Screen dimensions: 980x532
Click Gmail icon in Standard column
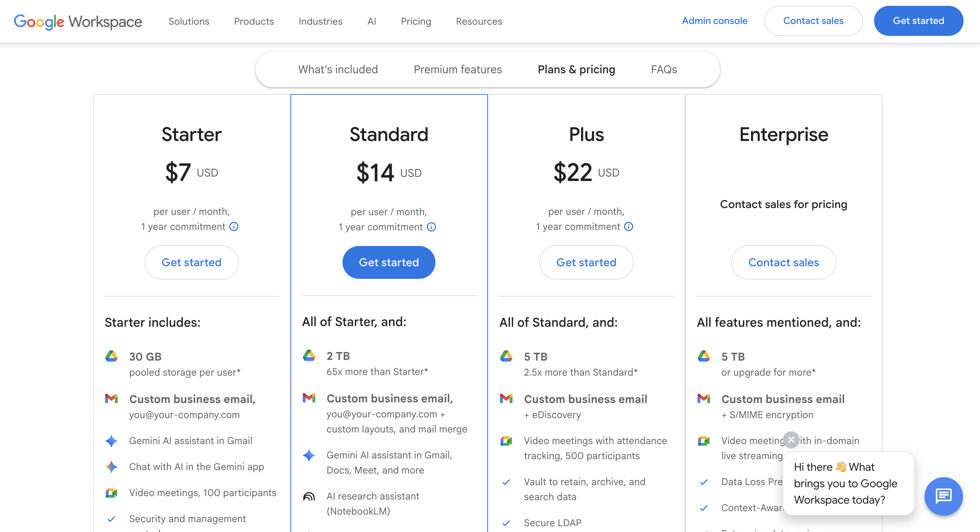click(x=309, y=398)
